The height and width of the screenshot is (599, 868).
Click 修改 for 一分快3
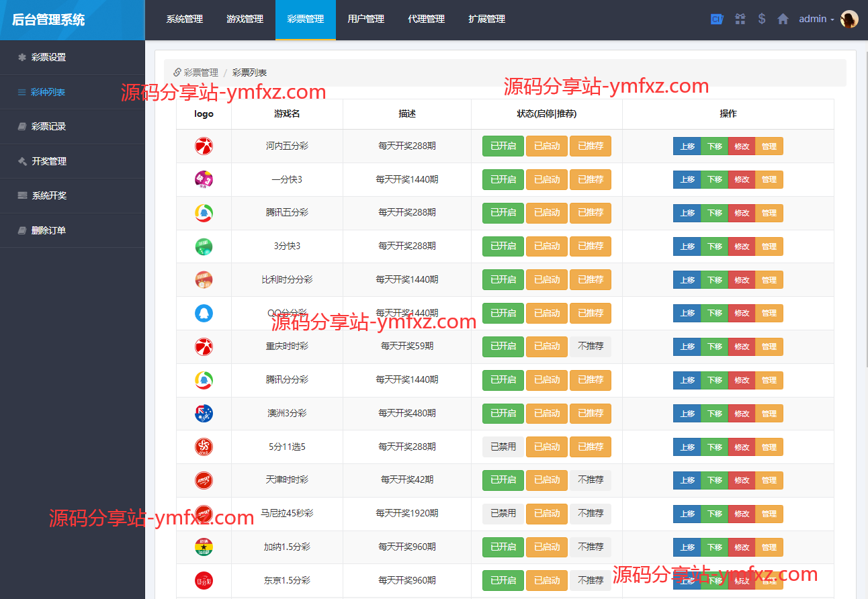tap(742, 179)
